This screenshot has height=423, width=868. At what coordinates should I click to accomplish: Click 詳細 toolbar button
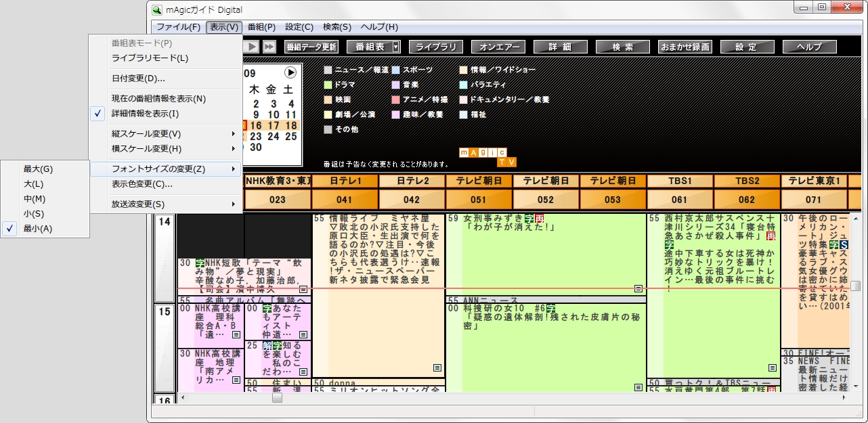[x=561, y=47]
